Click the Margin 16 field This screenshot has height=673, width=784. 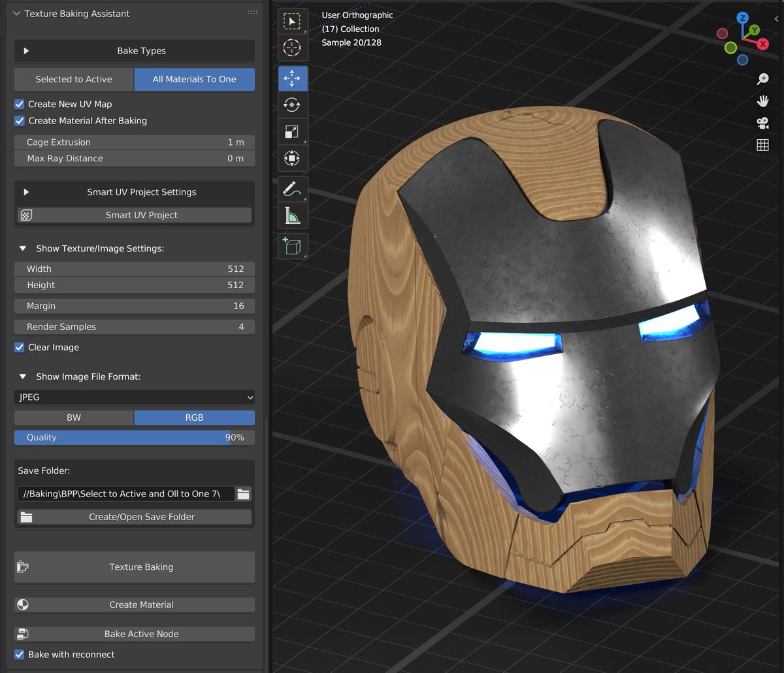[135, 306]
